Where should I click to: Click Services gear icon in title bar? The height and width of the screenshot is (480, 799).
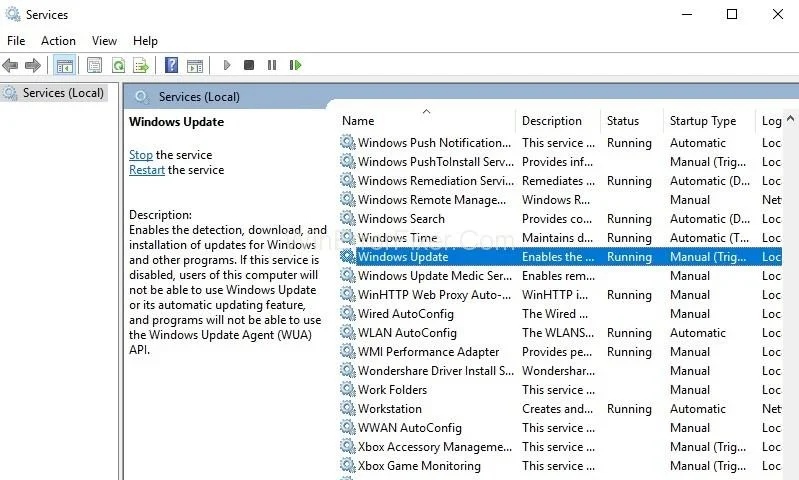(13, 14)
